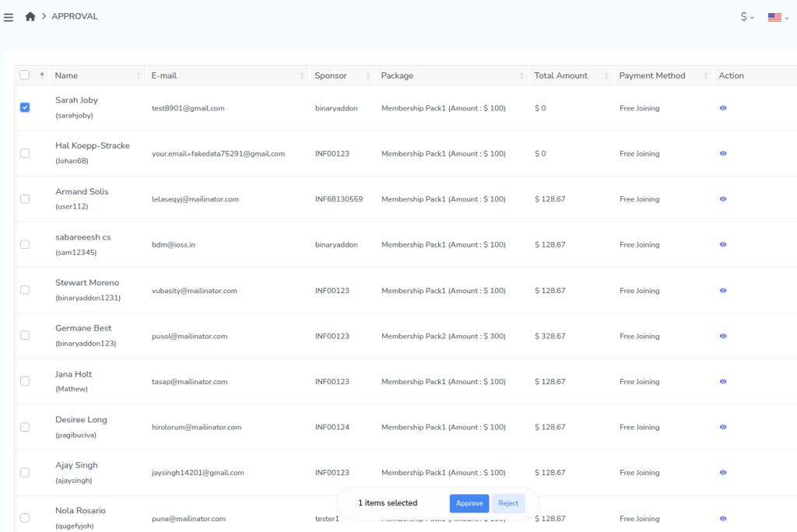The image size is (797, 532).
Task: Reject the selected item
Action: tap(508, 503)
